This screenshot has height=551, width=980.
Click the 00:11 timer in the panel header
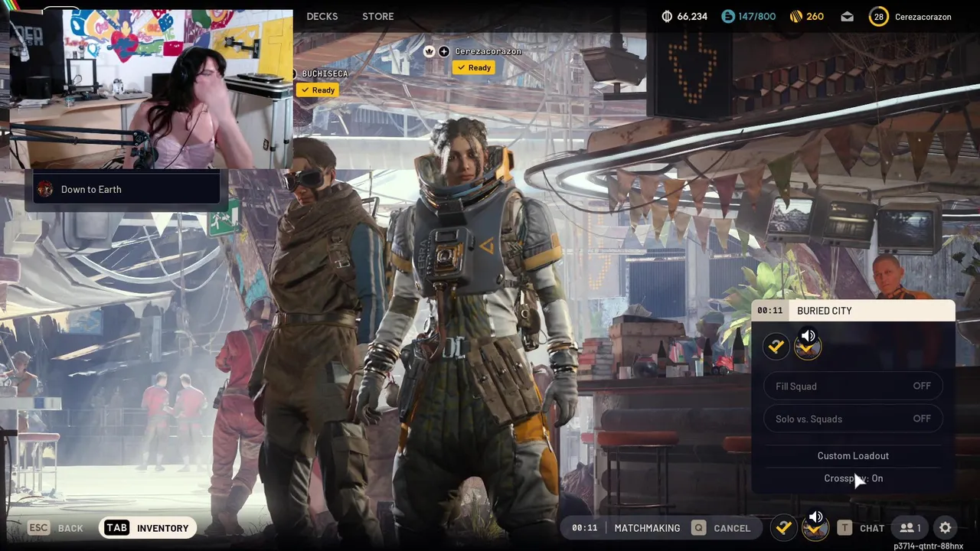pos(770,311)
